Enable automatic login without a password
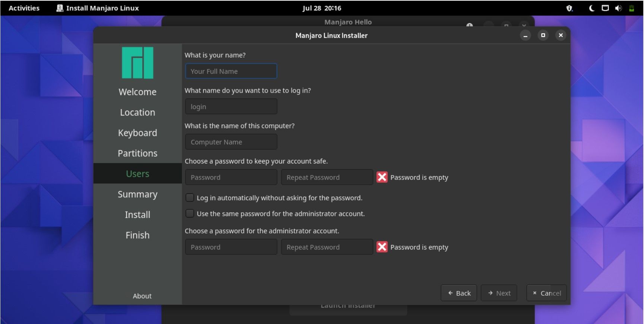This screenshot has height=324, width=644. 190,197
